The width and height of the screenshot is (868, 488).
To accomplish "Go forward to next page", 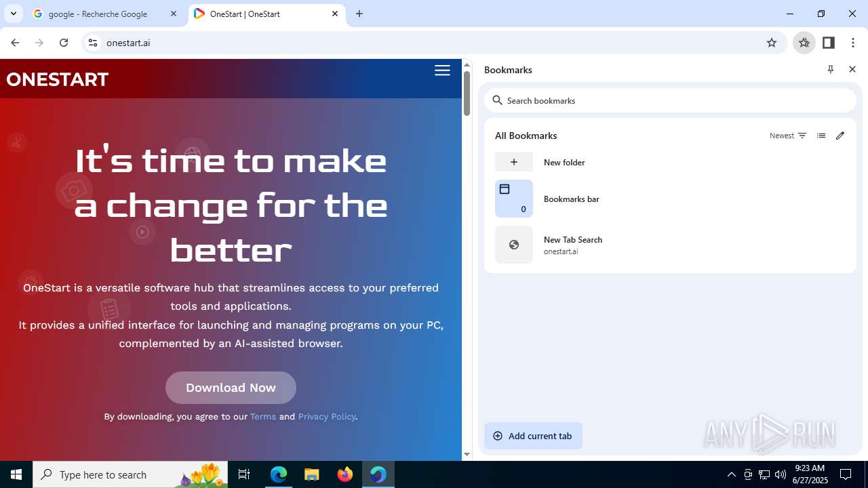I will 39,43.
